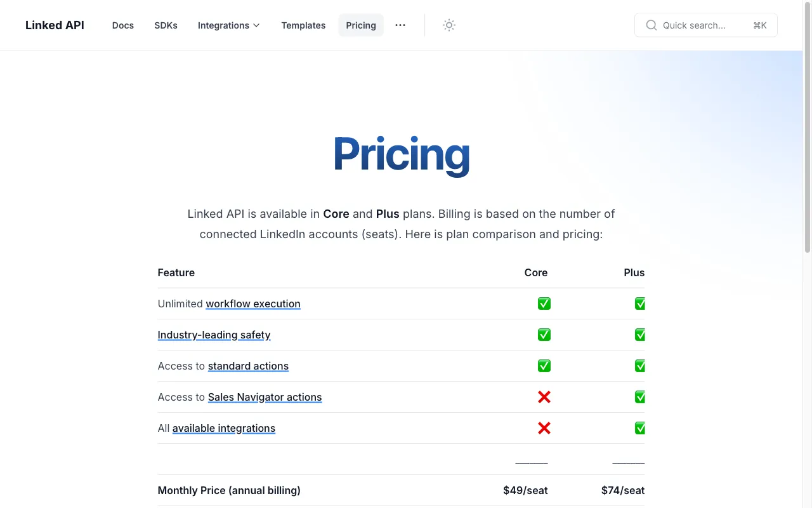Click the Core check for standard actions

coord(544,366)
